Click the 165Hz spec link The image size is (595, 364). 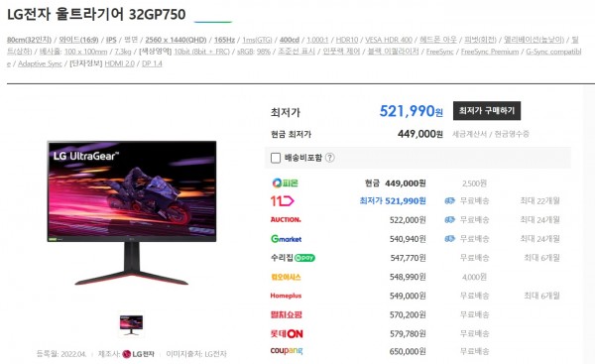pyautogui.click(x=224, y=40)
